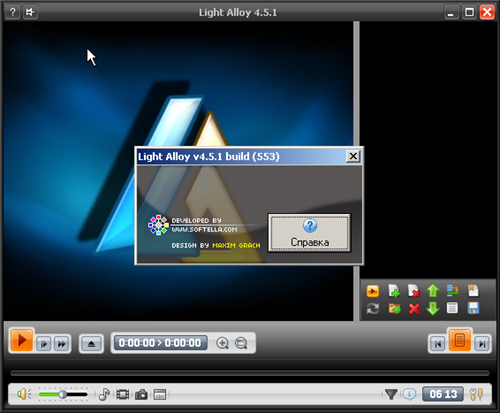Open the bookmarks document icon
The height and width of the screenshot is (413, 500).
click(x=473, y=291)
